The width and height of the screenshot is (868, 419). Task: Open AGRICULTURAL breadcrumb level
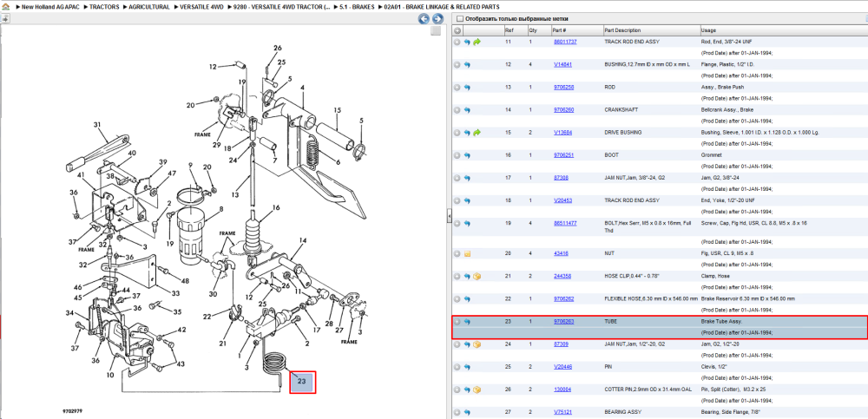pos(149,7)
